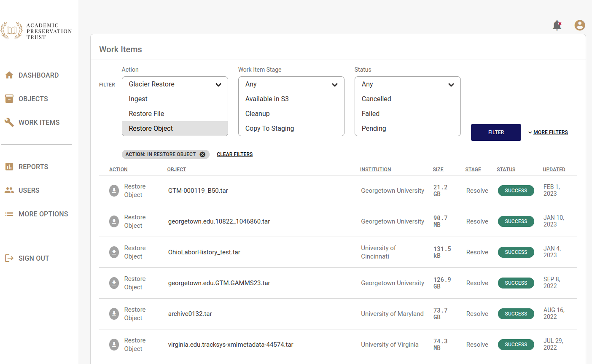
Task: Remove the 'Action: In Restore Object' filter chip
Action: click(x=202, y=154)
